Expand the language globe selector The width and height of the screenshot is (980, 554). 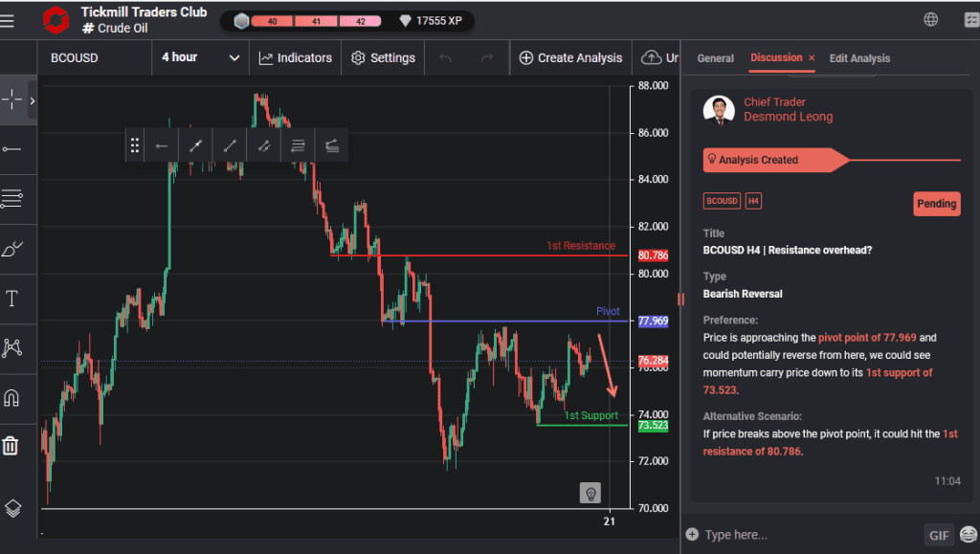(931, 19)
